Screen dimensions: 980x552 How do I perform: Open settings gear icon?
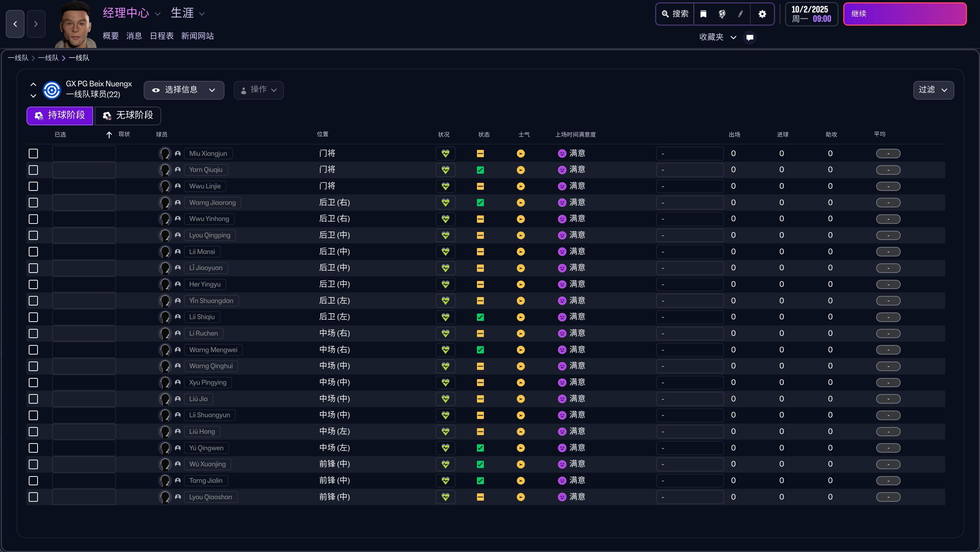pyautogui.click(x=762, y=14)
